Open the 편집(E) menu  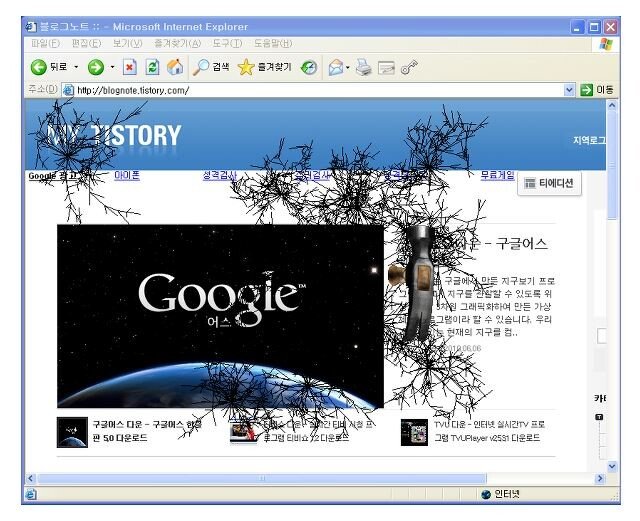[x=86, y=43]
